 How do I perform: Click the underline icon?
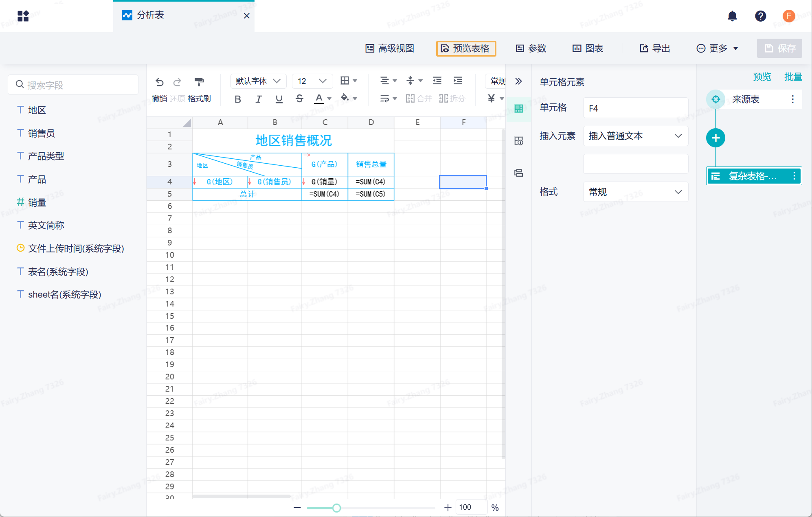point(279,99)
